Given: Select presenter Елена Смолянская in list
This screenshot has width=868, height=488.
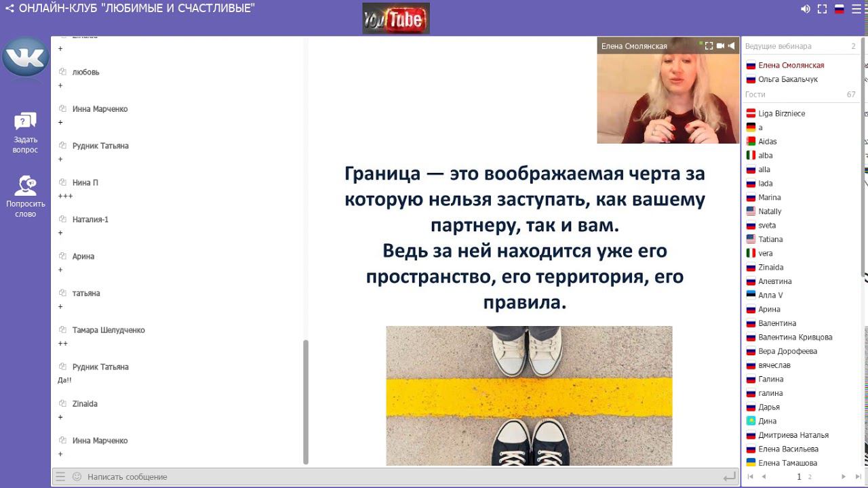Looking at the screenshot, I should coord(791,66).
